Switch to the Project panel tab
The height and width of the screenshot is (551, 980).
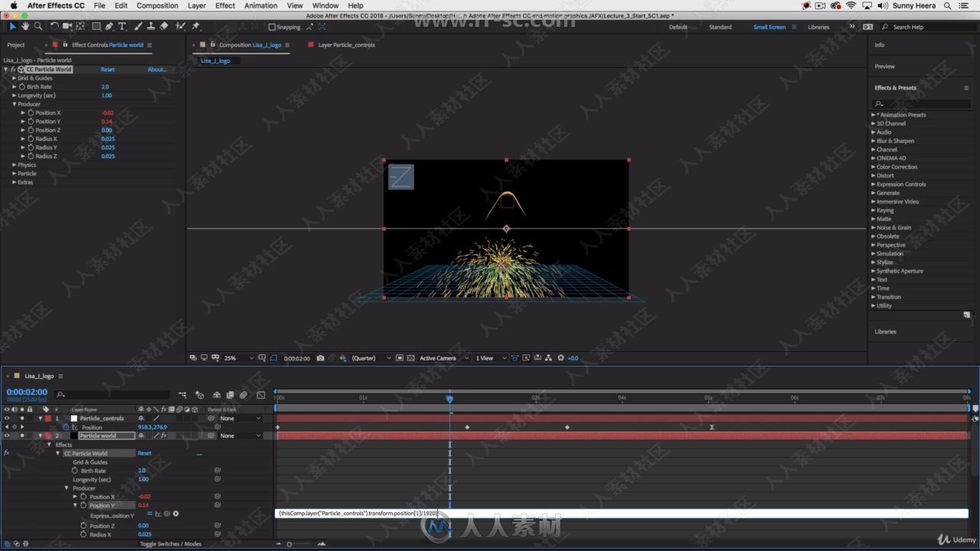(x=16, y=45)
